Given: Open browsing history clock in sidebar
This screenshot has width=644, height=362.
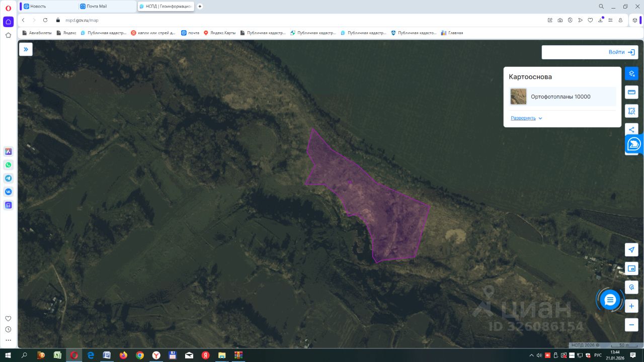Looking at the screenshot, I should coord(8,329).
